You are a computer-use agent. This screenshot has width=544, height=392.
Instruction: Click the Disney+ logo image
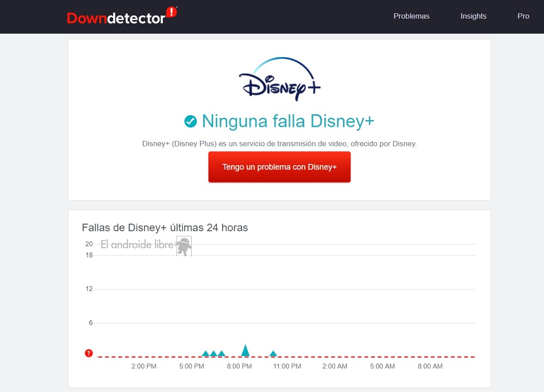[x=280, y=79]
